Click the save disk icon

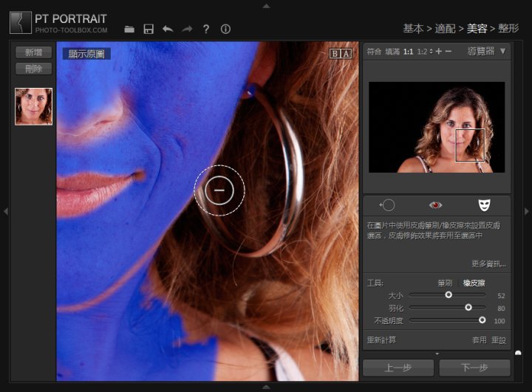149,29
